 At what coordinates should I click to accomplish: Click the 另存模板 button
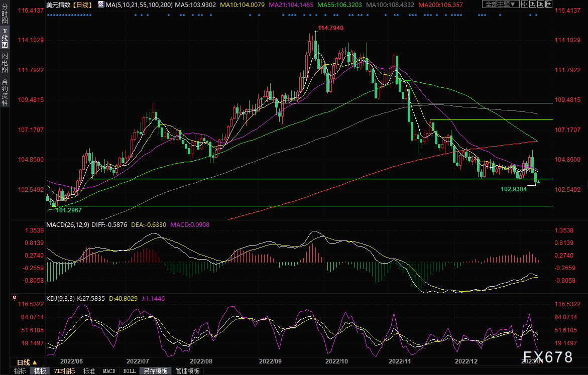click(x=156, y=371)
